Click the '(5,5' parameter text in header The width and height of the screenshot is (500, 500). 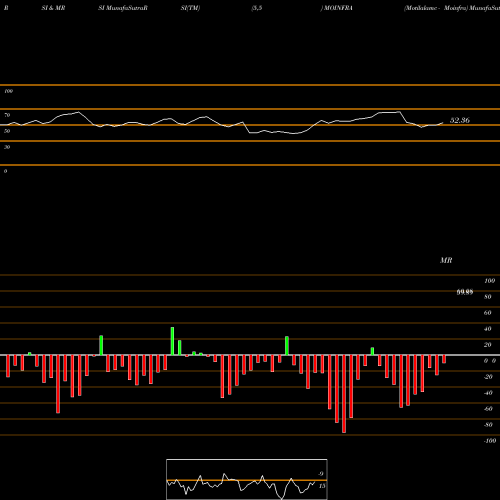point(257,8)
